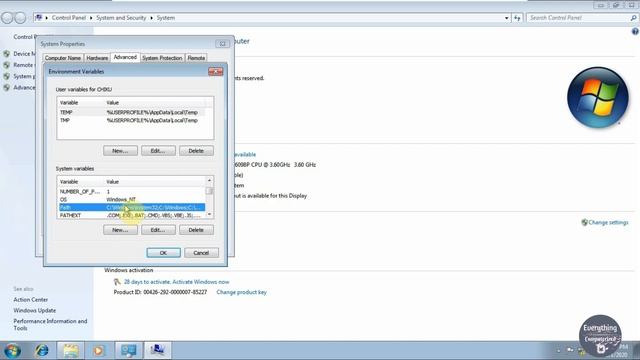Click the address bar refresh icon
640x360 pixels.
tap(517, 18)
